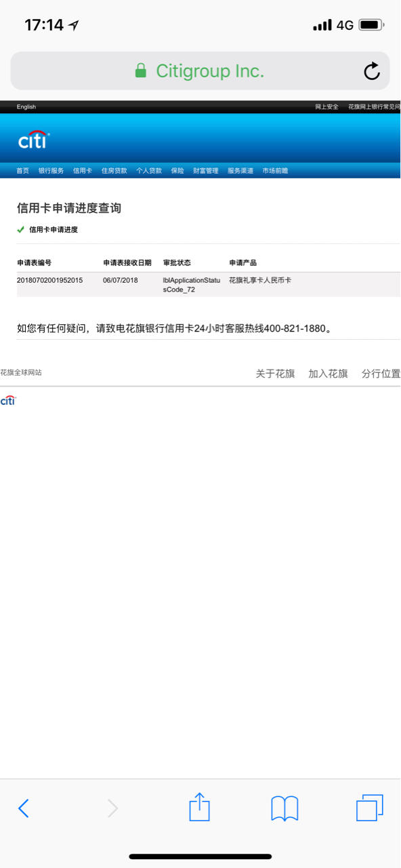Open 住房贷款 menu item
The image size is (401, 868).
pyautogui.click(x=114, y=171)
